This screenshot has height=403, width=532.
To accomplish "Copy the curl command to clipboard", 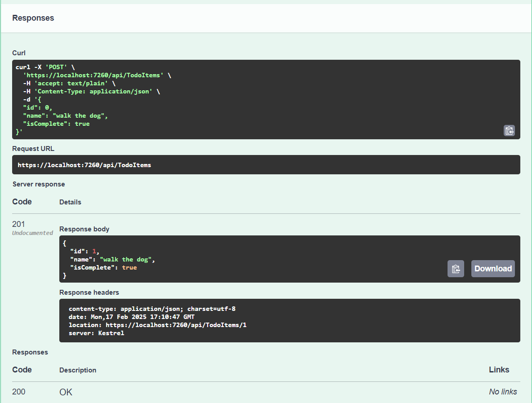I will 509,131.
